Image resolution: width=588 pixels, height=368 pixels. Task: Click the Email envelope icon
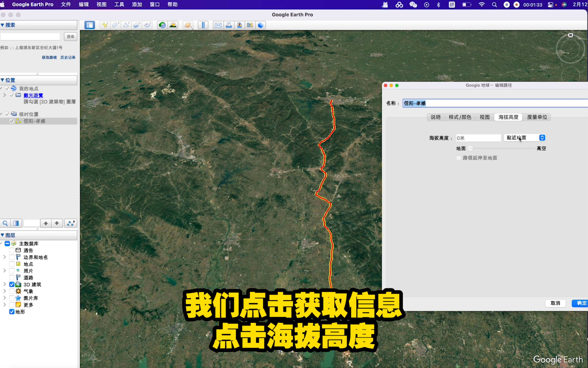[218, 25]
